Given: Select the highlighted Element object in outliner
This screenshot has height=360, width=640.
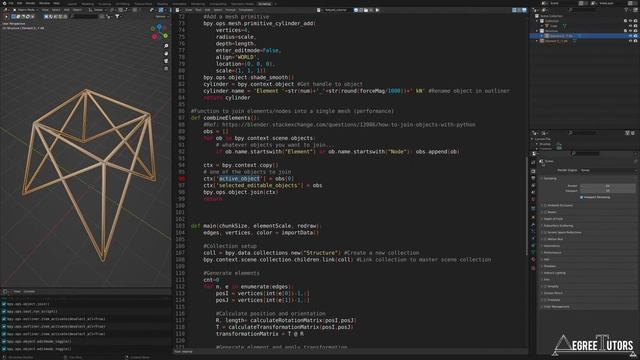Looking at the screenshot, I should [x=560, y=36].
